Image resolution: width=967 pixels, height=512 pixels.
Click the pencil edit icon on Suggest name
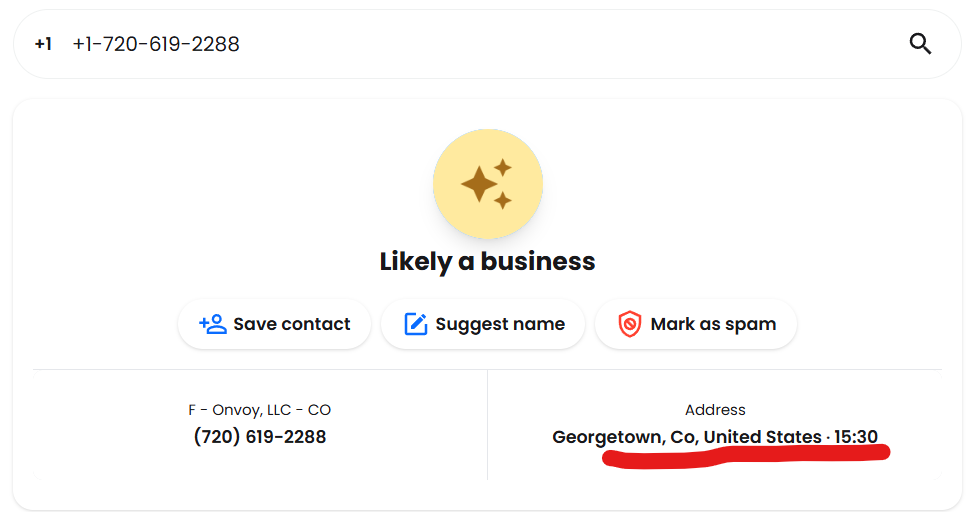coord(415,324)
